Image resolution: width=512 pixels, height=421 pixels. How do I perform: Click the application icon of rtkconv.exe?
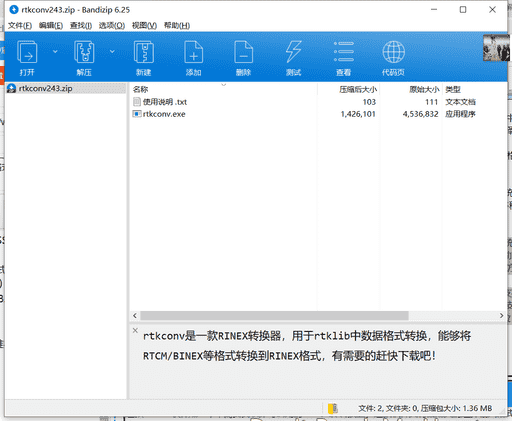point(137,114)
